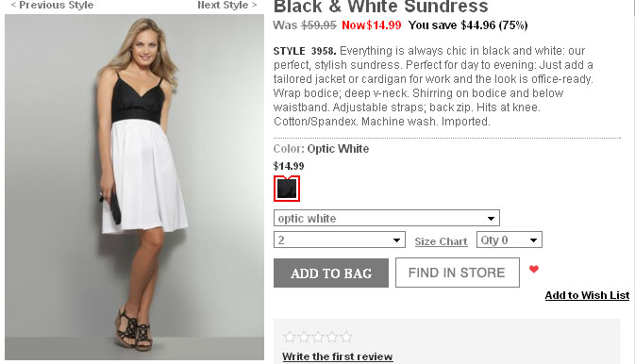The image size is (635, 364).
Task: Click the sundress model product photo
Action: (x=134, y=187)
